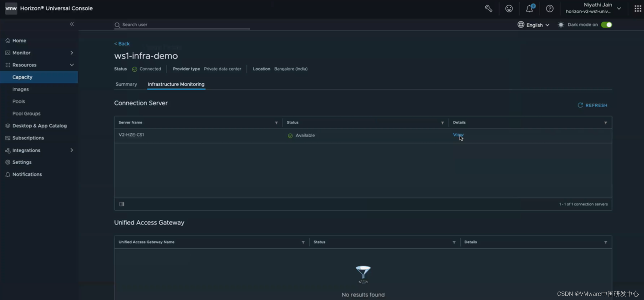
Task: Click the globe language icon
Action: pyautogui.click(x=521, y=25)
